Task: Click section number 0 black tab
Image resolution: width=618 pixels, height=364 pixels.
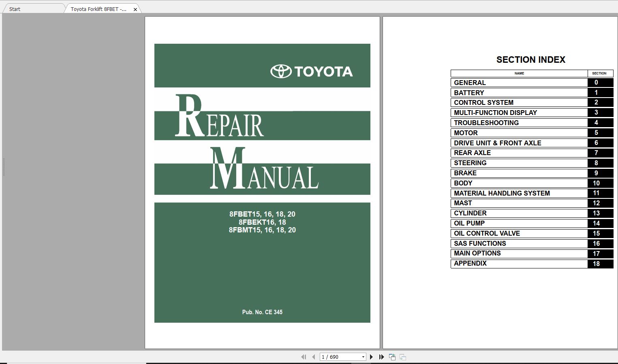Action: (x=600, y=83)
